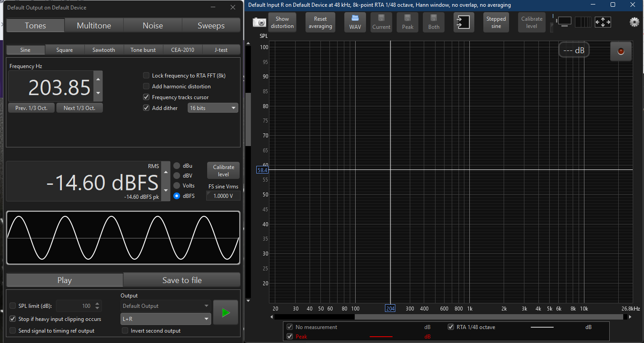Click Next 1/3 Oct. button
Image resolution: width=644 pixels, height=343 pixels.
(79, 108)
